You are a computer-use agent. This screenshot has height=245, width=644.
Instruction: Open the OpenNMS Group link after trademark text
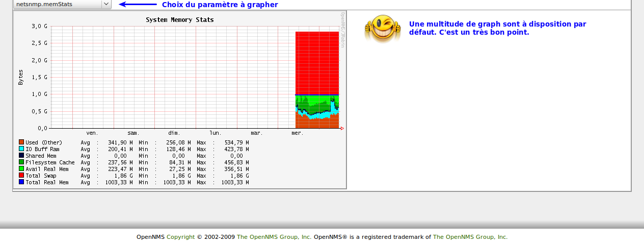pyautogui.click(x=470, y=237)
